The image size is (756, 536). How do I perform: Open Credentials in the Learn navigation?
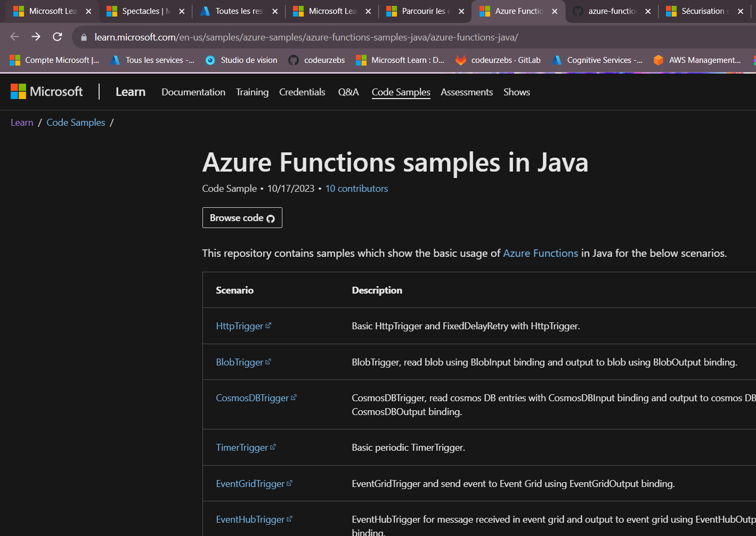(x=302, y=92)
